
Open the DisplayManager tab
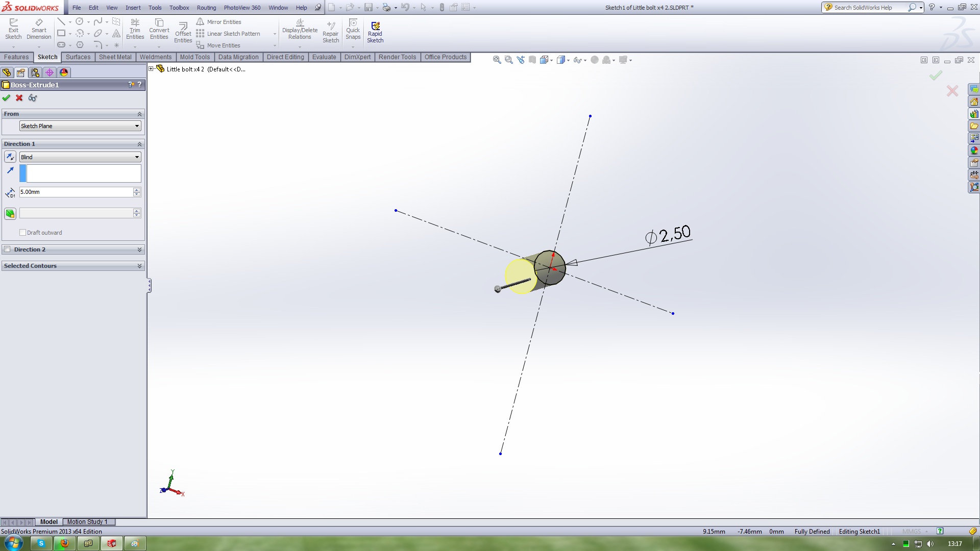click(x=64, y=72)
